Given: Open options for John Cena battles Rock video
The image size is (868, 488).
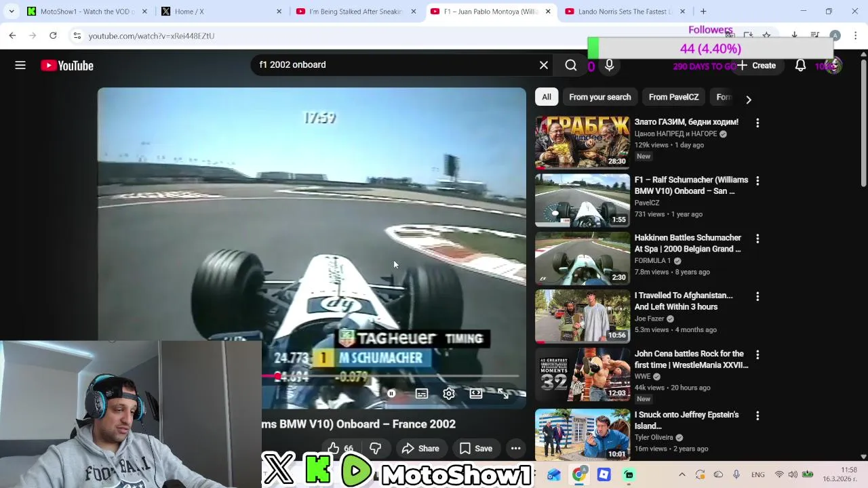Looking at the screenshot, I should point(757,354).
